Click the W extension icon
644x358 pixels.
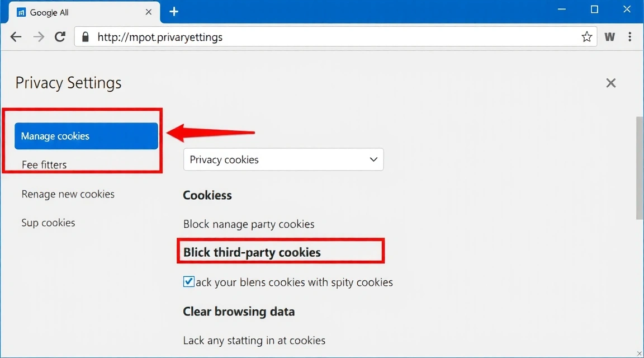[x=609, y=37]
